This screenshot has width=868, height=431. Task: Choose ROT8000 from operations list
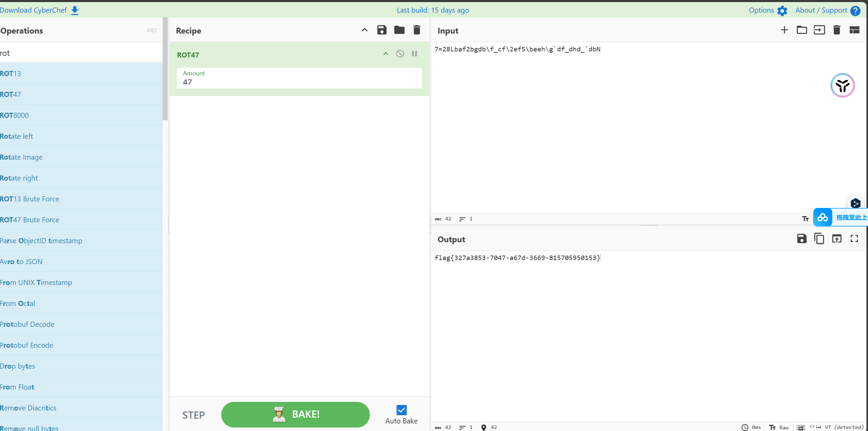(14, 115)
